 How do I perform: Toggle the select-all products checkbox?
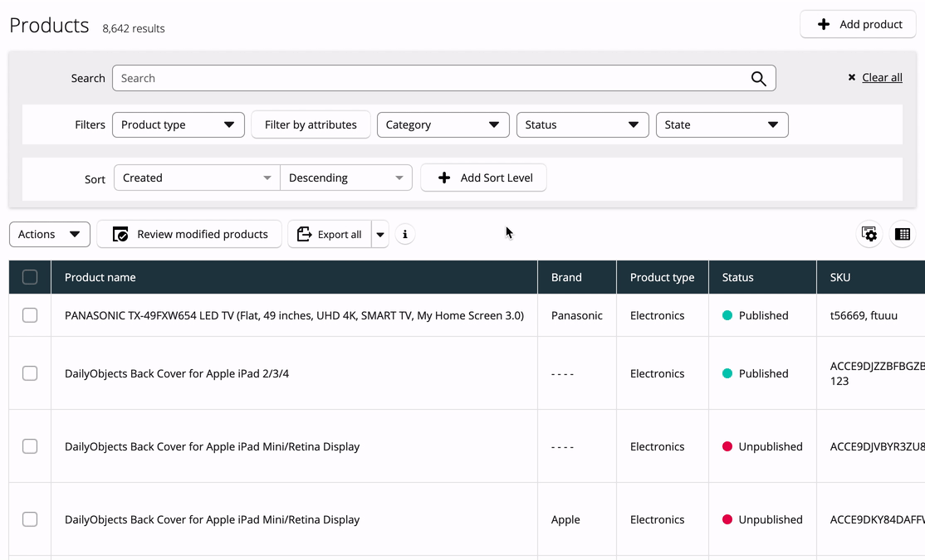pos(30,277)
